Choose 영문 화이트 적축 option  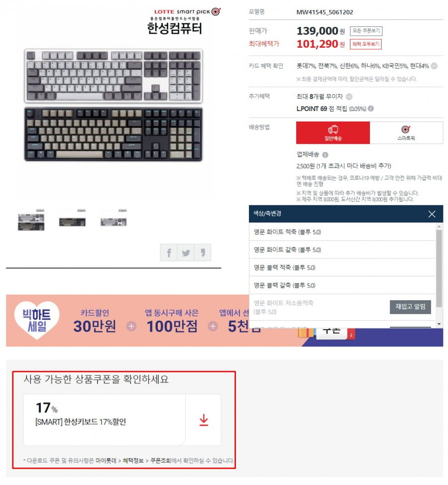[x=342, y=232]
